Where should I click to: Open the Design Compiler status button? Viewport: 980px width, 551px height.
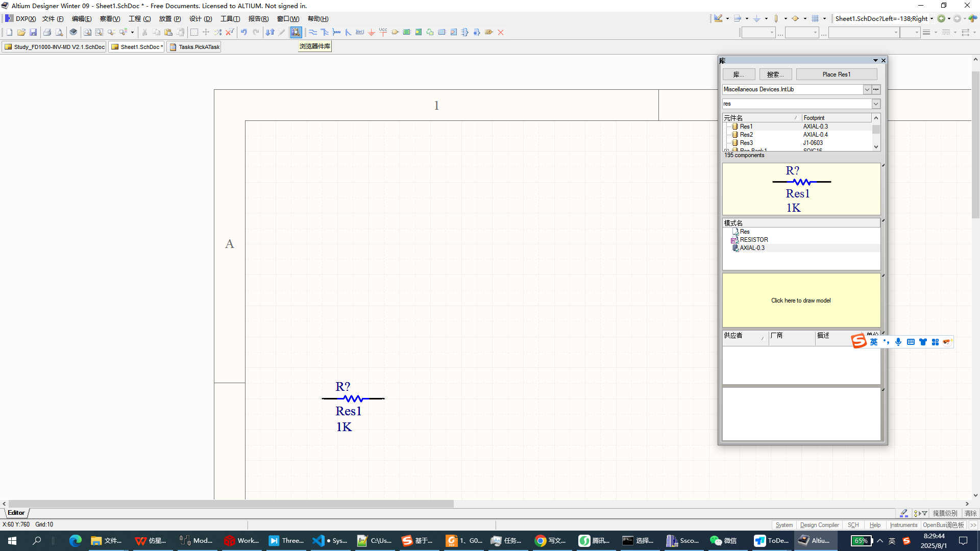pos(819,525)
